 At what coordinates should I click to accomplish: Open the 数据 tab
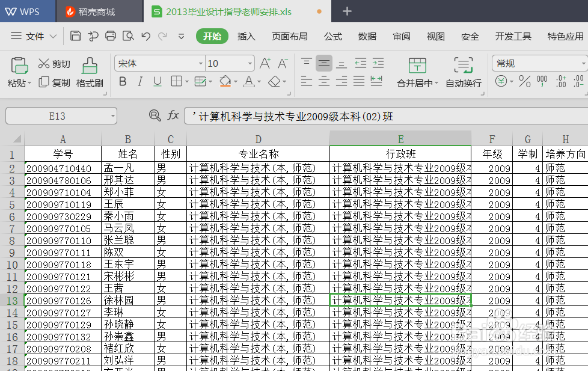367,37
